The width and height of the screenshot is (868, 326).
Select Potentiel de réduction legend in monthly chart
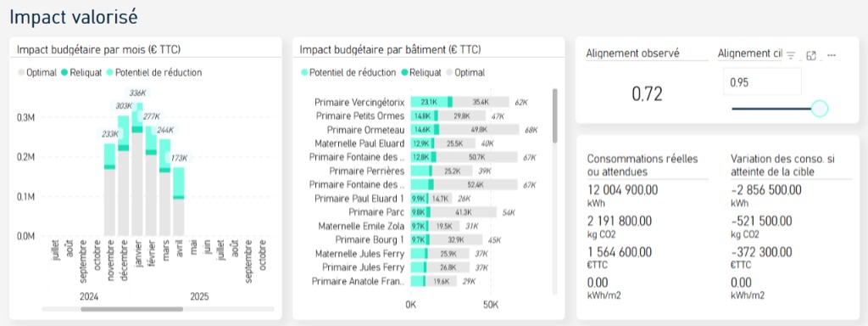pos(154,73)
